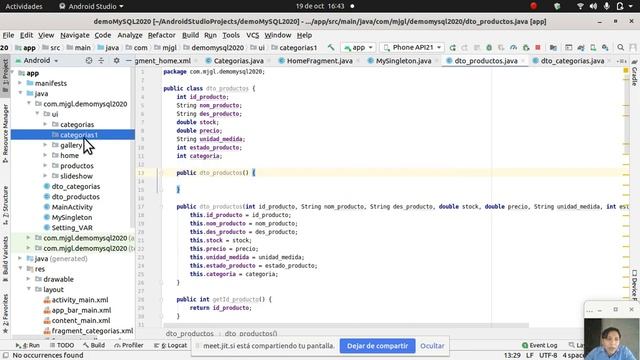Viewport: 640px width, 360px height.
Task: Open the Project panel gear settings
Action: point(116,60)
